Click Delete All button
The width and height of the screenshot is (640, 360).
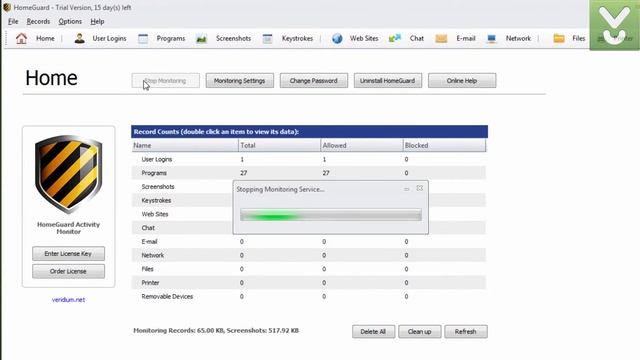click(373, 331)
